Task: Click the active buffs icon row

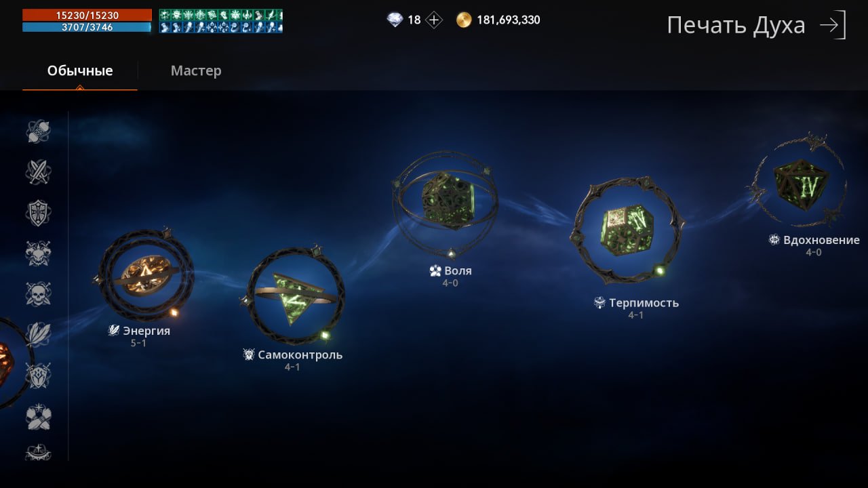Action: (x=221, y=21)
